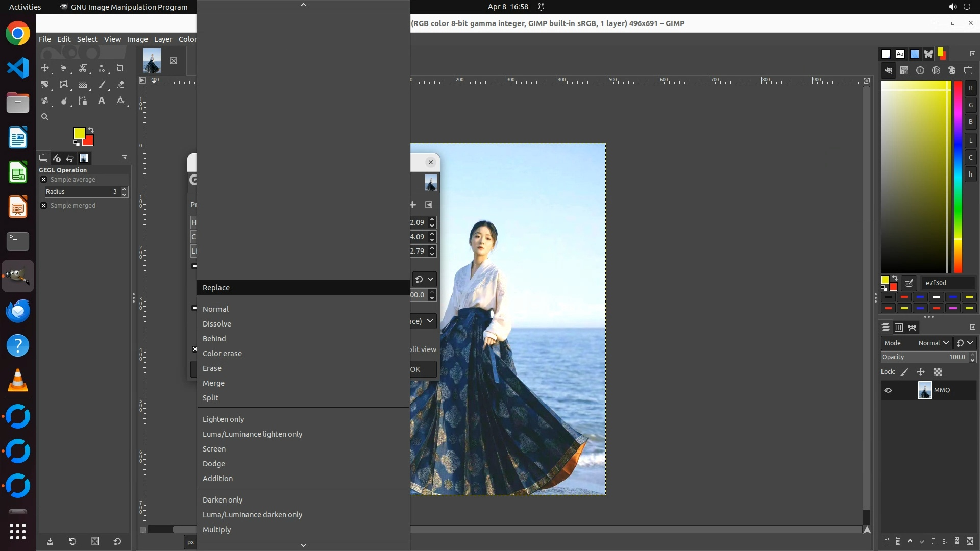
Task: Select the Crop tool
Action: (120, 68)
